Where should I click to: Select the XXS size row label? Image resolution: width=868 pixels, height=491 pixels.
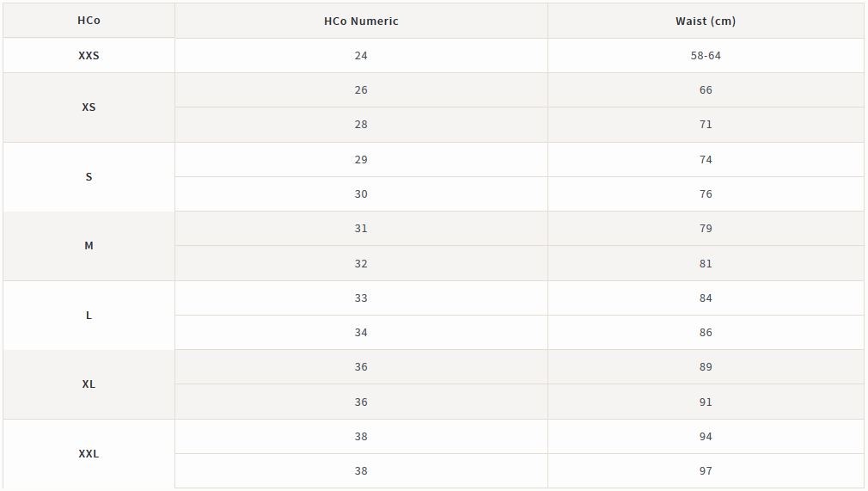click(x=89, y=55)
